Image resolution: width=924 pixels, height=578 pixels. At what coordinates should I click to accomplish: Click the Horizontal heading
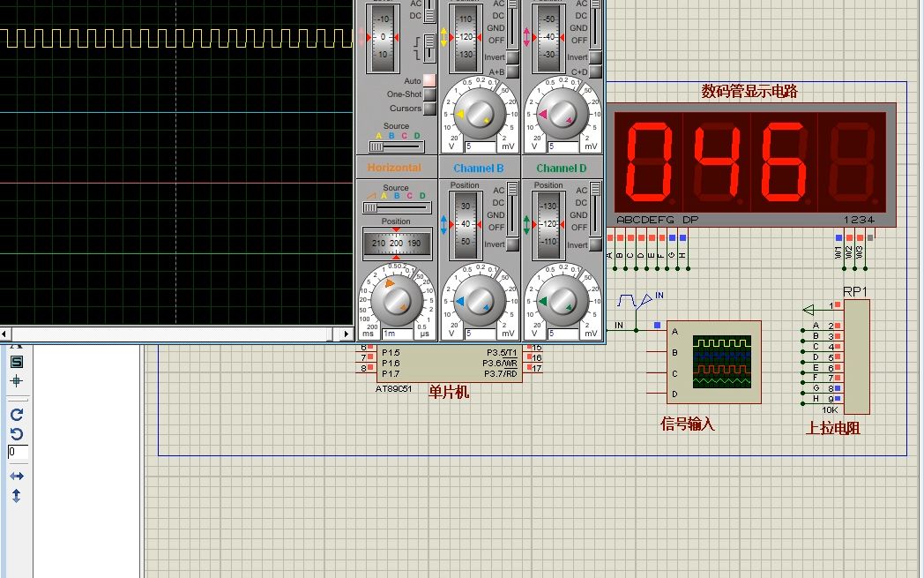(x=395, y=168)
